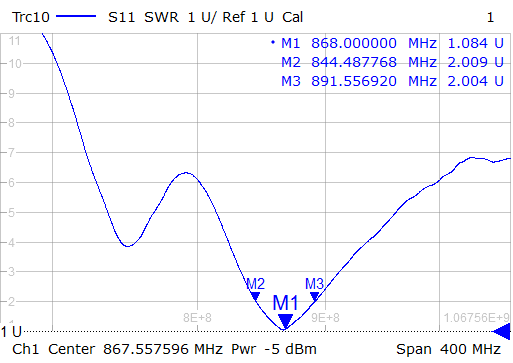Viewport: 513px width, 363px height.
Task: Click the diagram number 1 at top right
Action: click(490, 17)
